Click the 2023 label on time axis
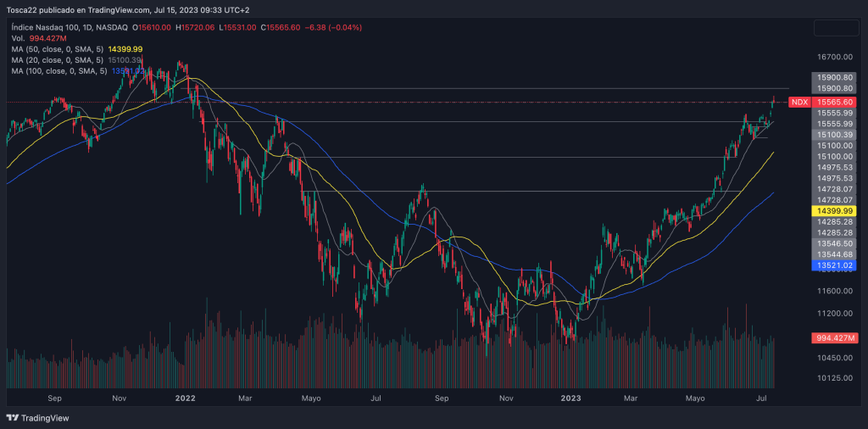The width and height of the screenshot is (868, 429). 571,397
